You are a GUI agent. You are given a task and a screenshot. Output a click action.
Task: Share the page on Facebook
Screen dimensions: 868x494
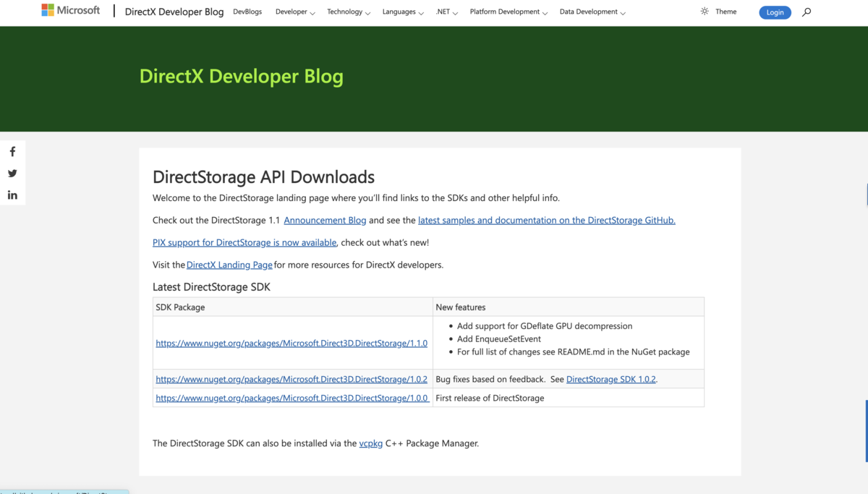(x=12, y=152)
